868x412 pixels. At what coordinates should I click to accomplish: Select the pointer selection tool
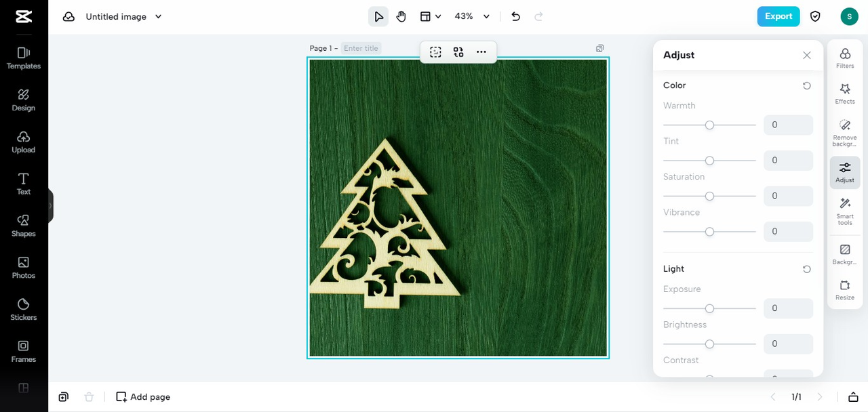point(378,16)
